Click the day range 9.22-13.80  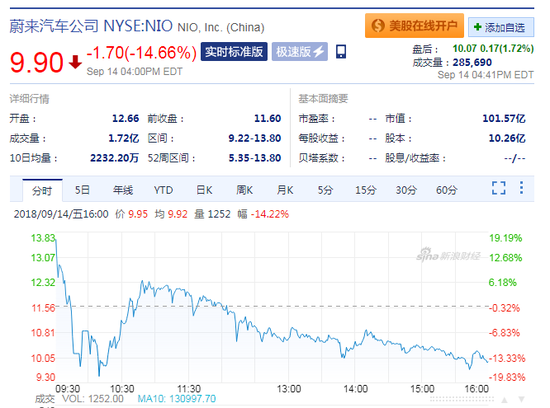click(x=254, y=138)
